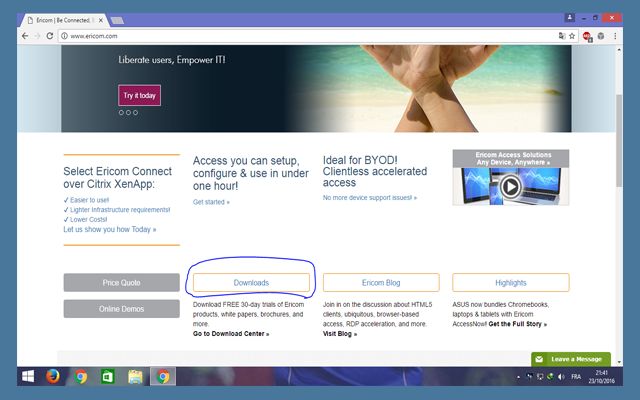Open Firefox from the taskbar
This screenshot has height=400, width=640.
(x=53, y=377)
